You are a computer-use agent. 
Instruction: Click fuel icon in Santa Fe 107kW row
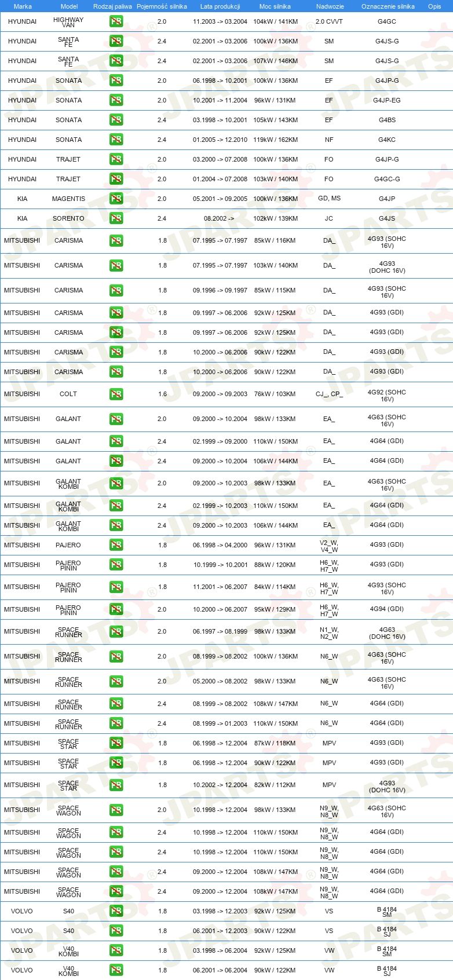click(x=116, y=61)
